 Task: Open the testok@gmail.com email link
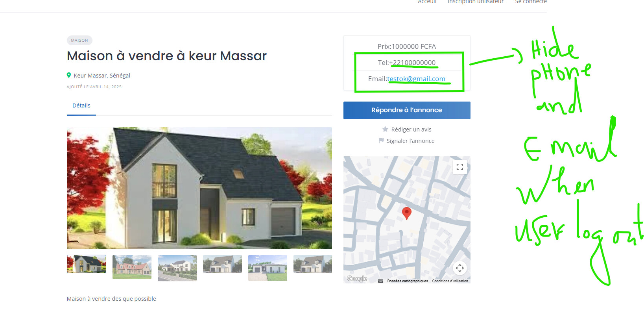click(x=416, y=79)
